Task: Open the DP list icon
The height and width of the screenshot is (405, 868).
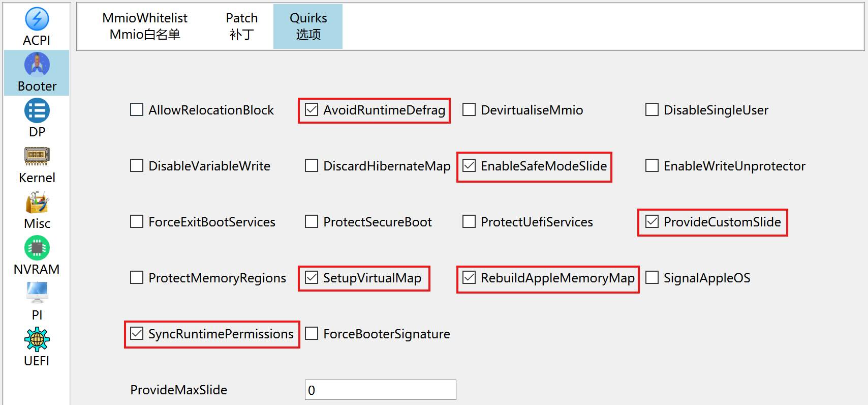Action: point(37,111)
